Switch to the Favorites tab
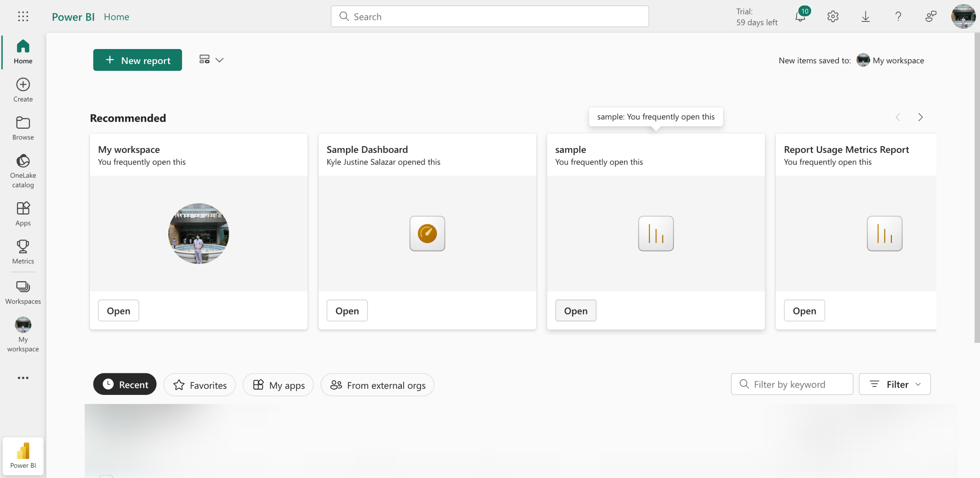The image size is (980, 478). click(x=199, y=385)
